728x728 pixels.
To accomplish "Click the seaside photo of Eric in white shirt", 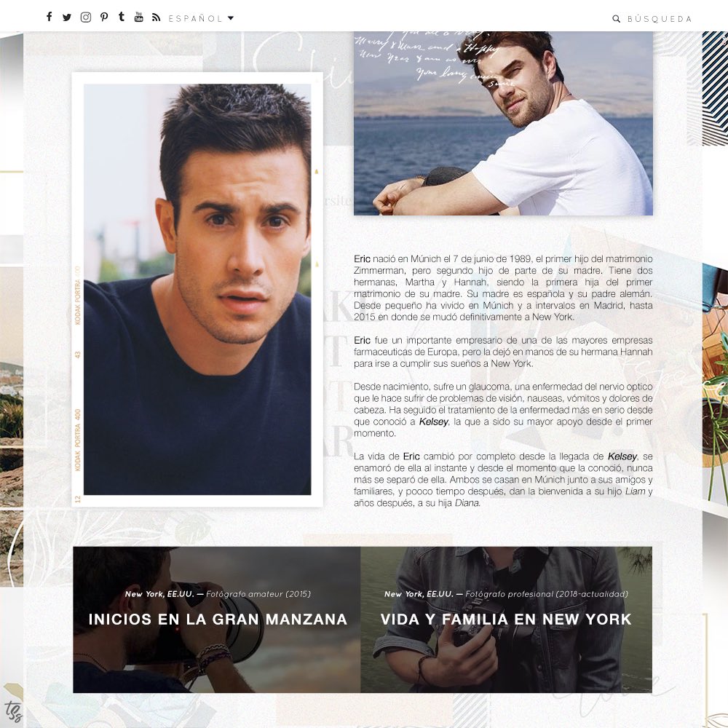I will (x=505, y=124).
